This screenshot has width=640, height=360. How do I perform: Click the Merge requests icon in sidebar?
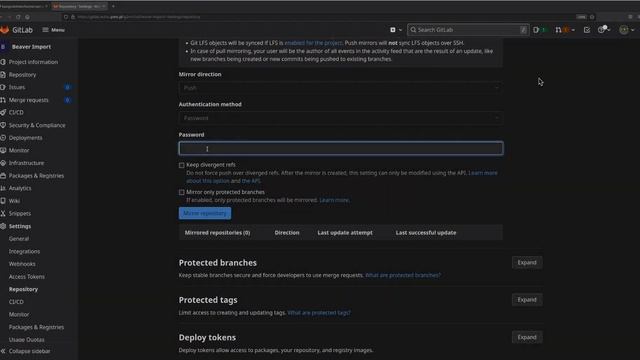(x=3, y=100)
